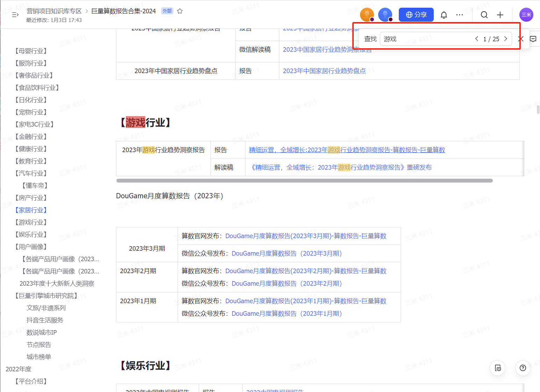Open notifications bell
The width and height of the screenshot is (540, 392).
(x=444, y=15)
